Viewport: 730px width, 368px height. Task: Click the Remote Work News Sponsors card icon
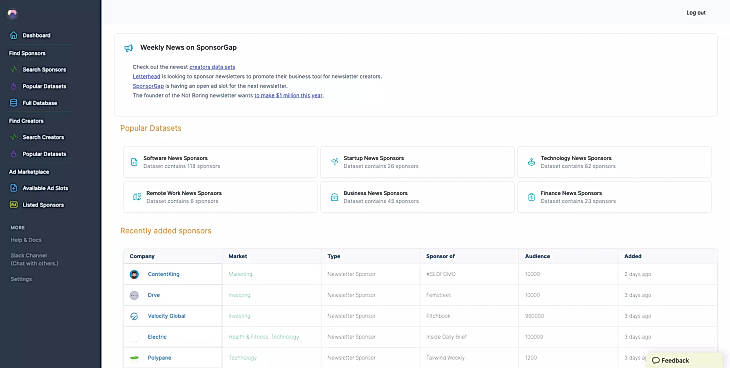point(137,197)
